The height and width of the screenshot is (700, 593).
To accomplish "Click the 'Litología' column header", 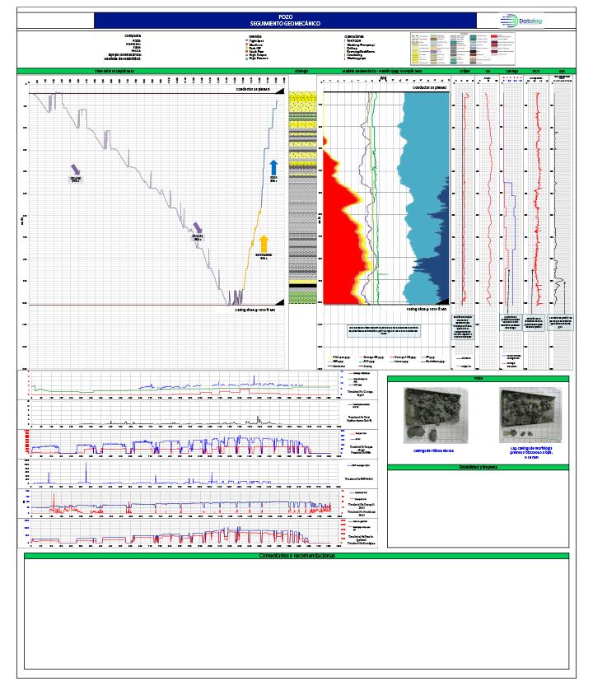I will pos(302,71).
